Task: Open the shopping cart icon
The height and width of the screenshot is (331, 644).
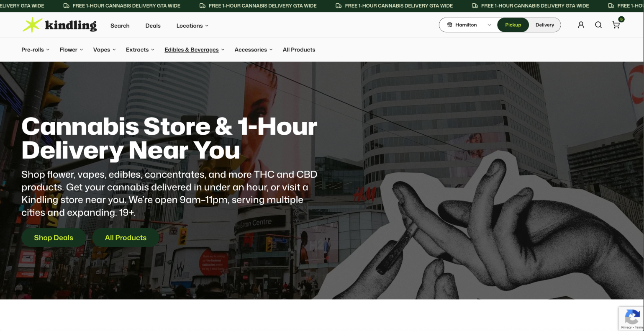Action: click(616, 26)
